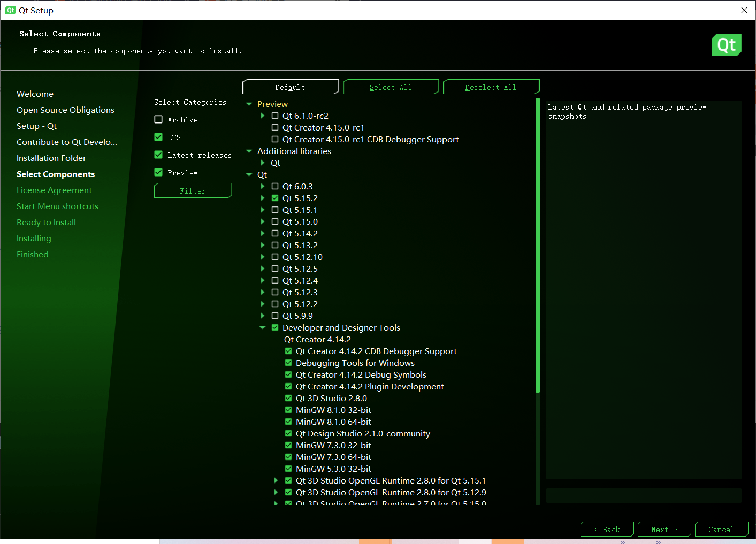Click the component tree scrollbar thumb
This screenshot has width=756, height=544.
[x=537, y=245]
